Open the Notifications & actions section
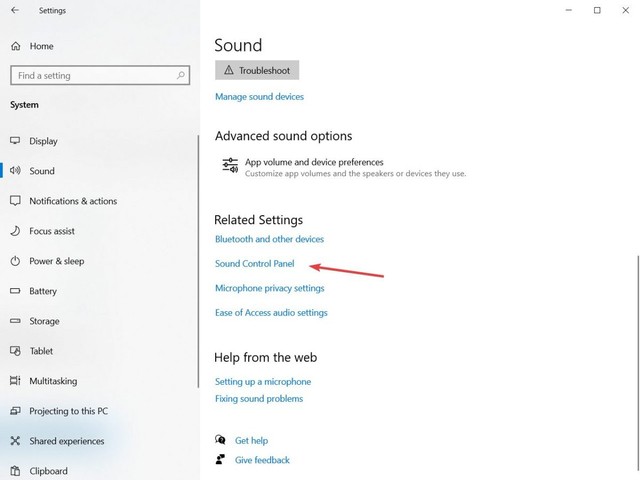The width and height of the screenshot is (640, 480). point(73,201)
